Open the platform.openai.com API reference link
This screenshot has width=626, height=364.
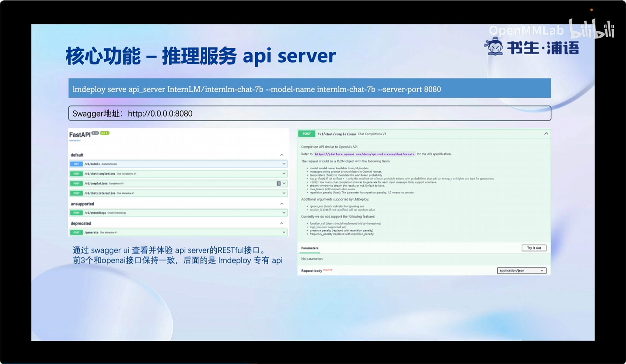pyautogui.click(x=364, y=154)
